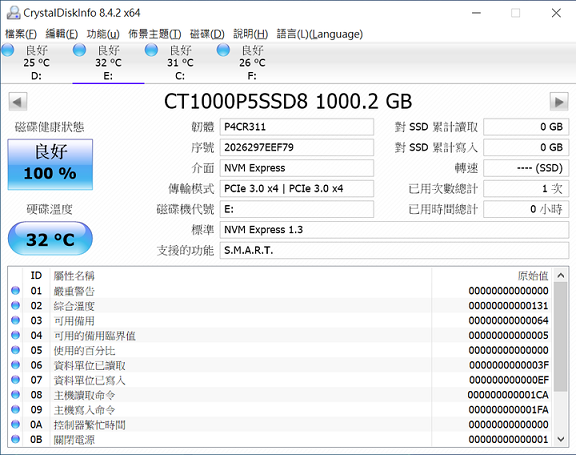Click the attribute list scrollbar thumb

pyautogui.click(x=561, y=337)
